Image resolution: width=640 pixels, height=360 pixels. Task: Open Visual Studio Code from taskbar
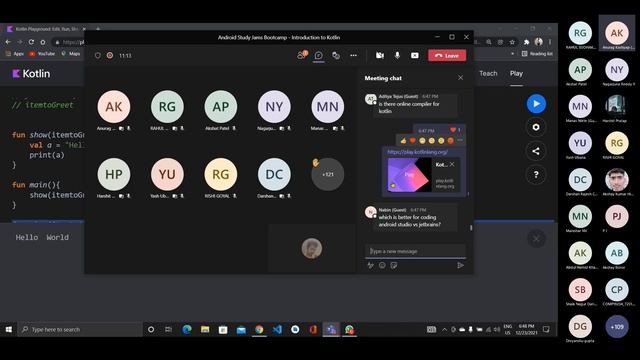(x=277, y=329)
